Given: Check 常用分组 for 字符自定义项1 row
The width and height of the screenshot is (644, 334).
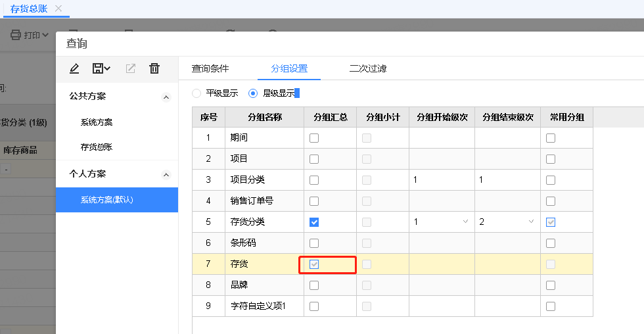Looking at the screenshot, I should tap(551, 306).
